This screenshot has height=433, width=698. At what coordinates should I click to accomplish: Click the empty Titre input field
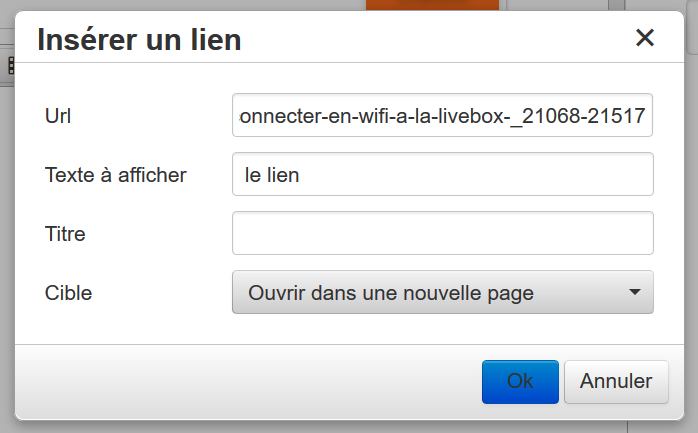click(x=442, y=233)
